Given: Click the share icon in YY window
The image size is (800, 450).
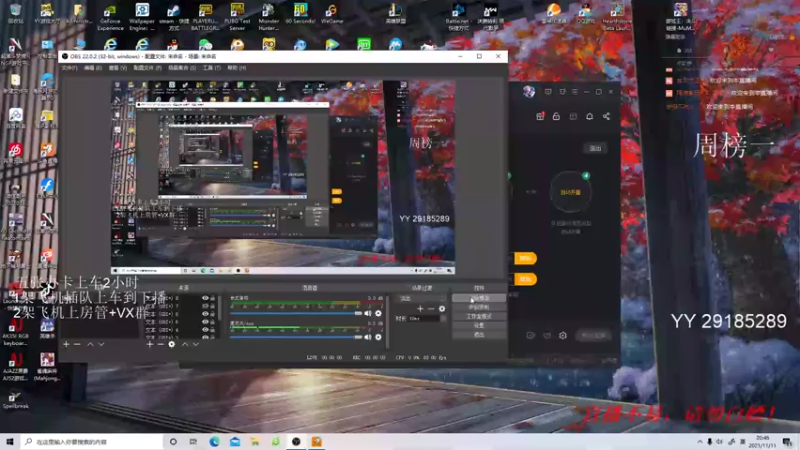Looking at the screenshot, I should pyautogui.click(x=606, y=116).
